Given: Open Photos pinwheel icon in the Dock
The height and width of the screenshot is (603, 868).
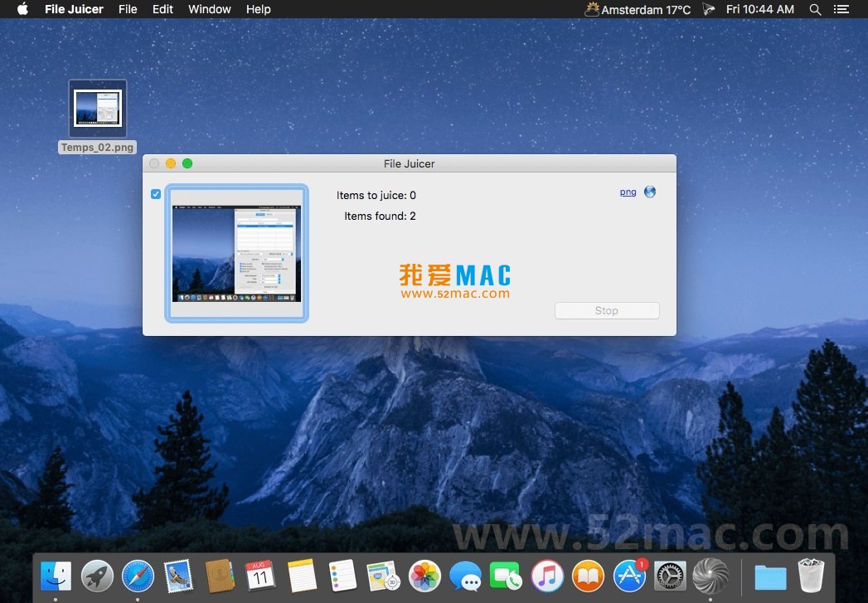Looking at the screenshot, I should (424, 576).
